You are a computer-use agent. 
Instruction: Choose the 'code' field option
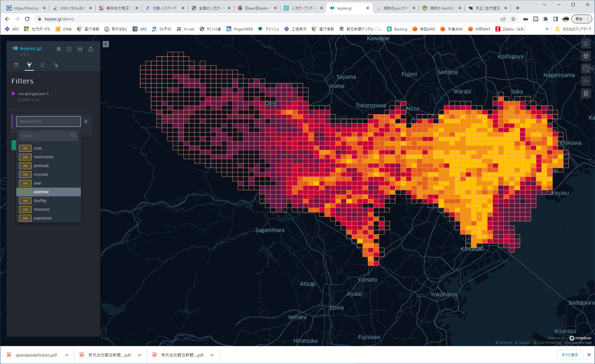click(x=48, y=149)
